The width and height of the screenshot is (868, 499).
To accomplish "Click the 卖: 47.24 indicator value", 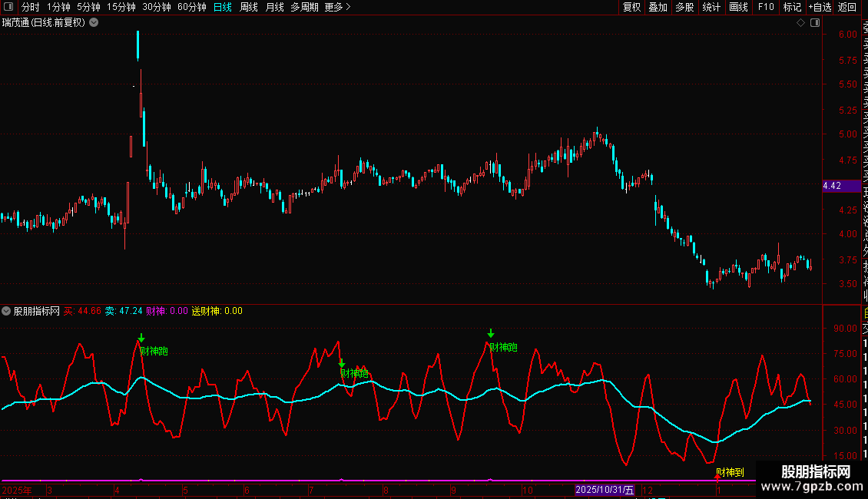I will tap(124, 311).
